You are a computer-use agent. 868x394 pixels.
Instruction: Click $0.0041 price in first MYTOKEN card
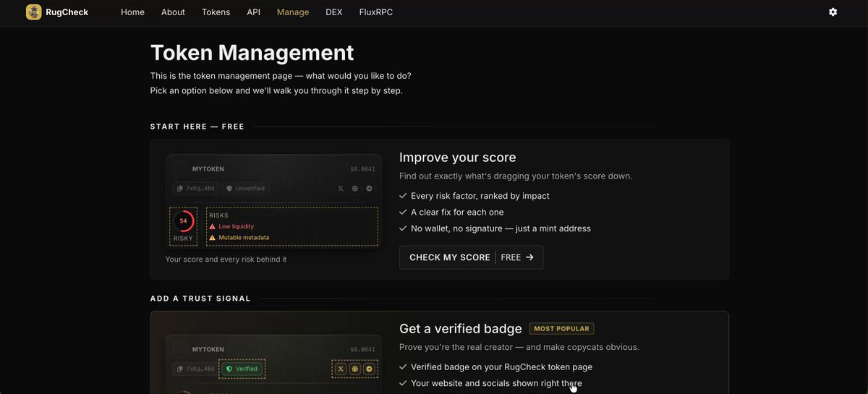[362, 169]
